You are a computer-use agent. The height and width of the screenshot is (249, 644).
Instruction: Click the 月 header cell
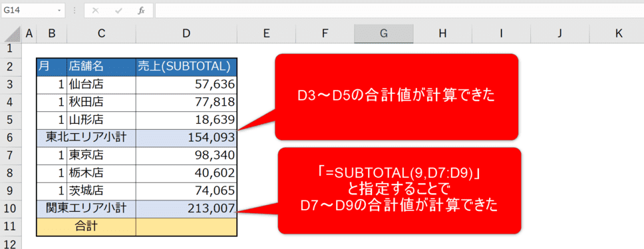pos(51,67)
